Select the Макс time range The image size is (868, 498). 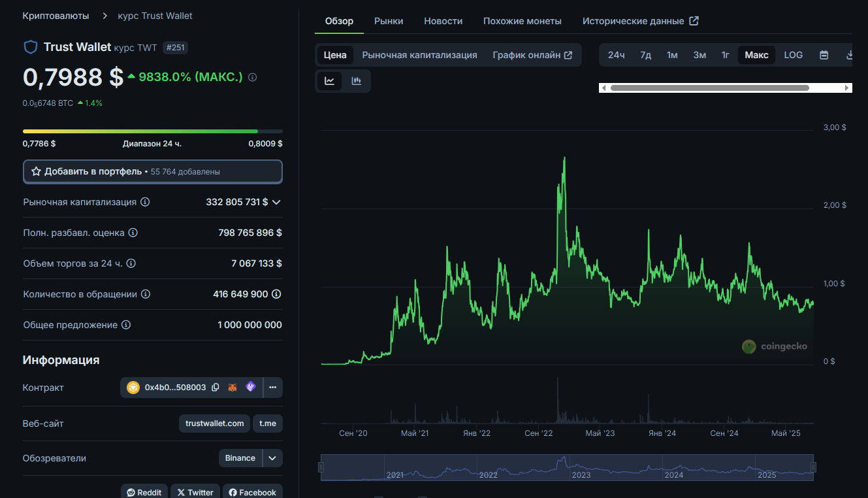pos(757,55)
